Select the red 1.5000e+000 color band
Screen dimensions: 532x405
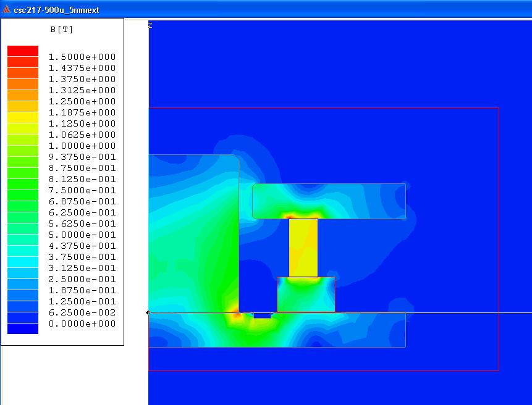[x=23, y=51]
